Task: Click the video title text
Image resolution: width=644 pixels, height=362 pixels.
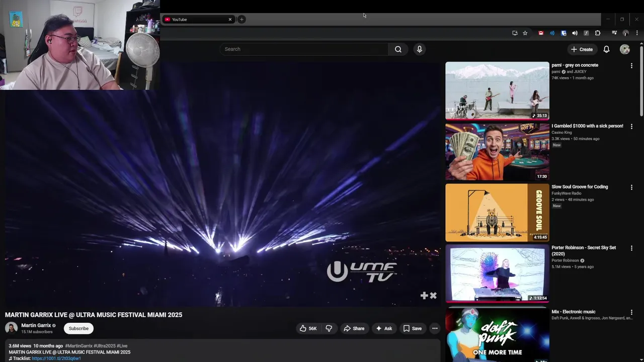Action: click(x=94, y=315)
